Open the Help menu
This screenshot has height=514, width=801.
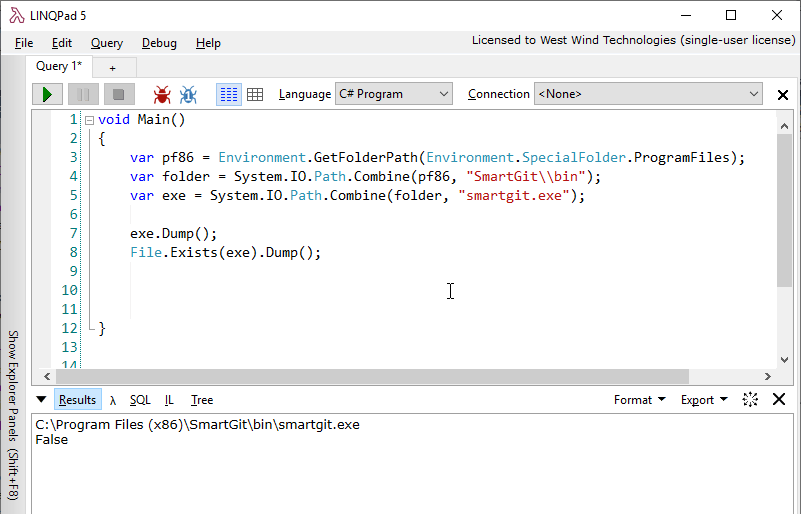pos(208,43)
